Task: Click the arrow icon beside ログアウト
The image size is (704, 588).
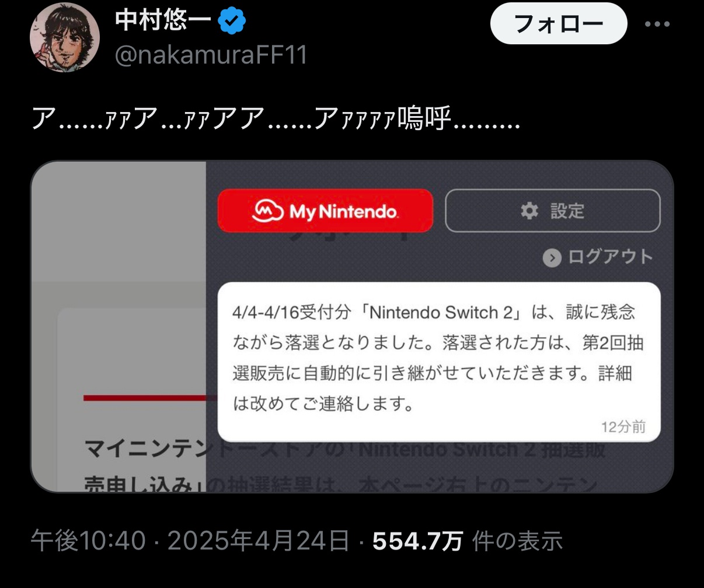Action: coord(552,258)
